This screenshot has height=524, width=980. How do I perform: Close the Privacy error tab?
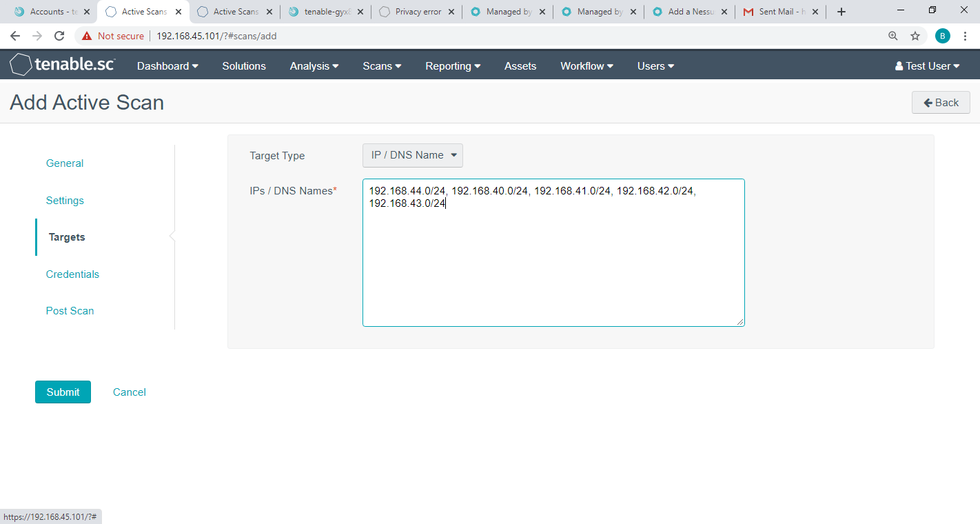[451, 12]
